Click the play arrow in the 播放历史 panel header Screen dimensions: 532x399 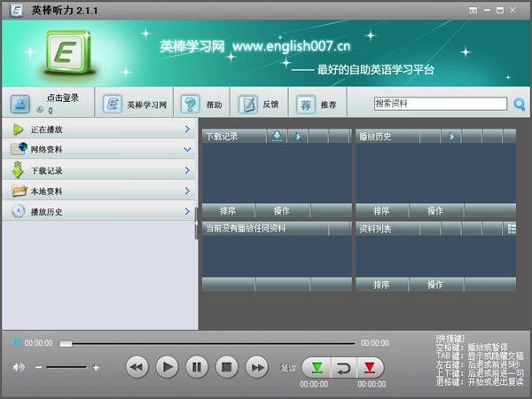click(x=451, y=137)
